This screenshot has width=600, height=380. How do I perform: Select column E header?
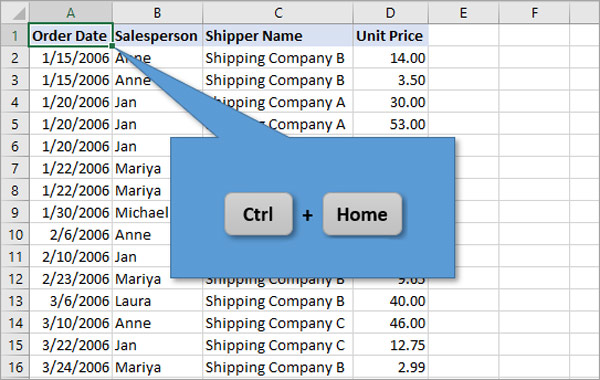click(463, 13)
